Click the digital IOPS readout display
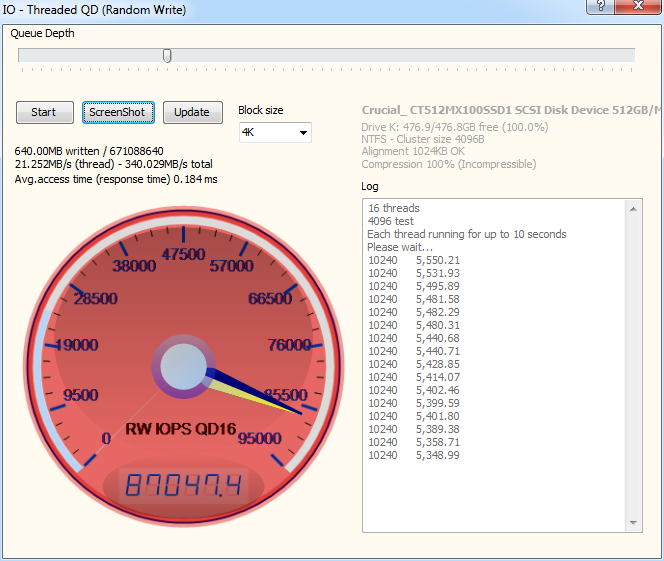Image resolution: width=664 pixels, height=561 pixels. (x=184, y=487)
